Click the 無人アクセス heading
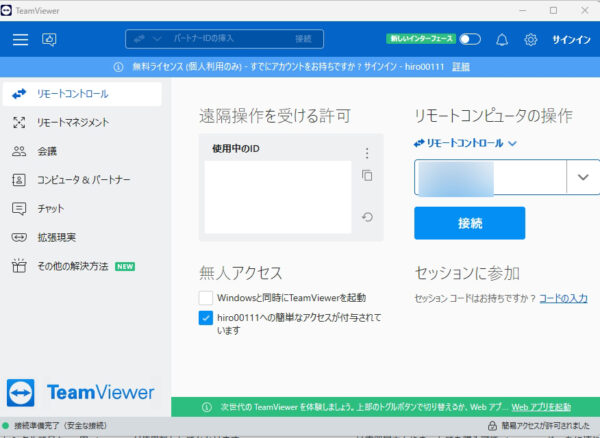The width and height of the screenshot is (600, 438). [x=241, y=273]
